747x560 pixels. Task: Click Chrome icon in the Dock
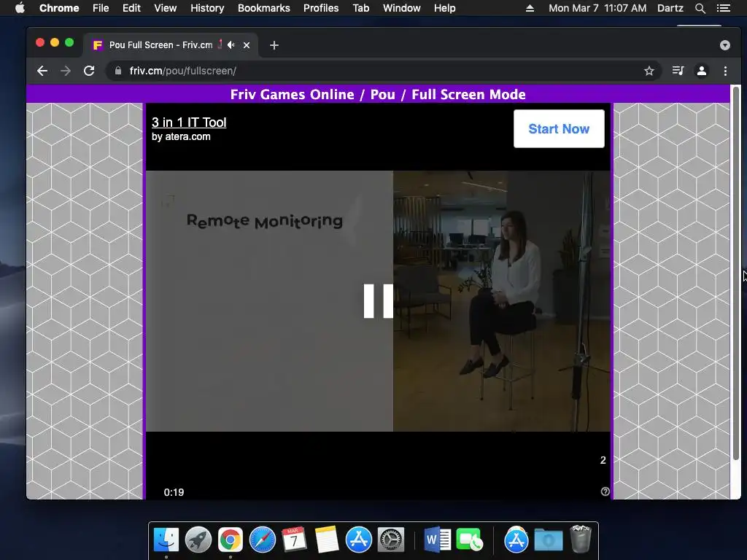tap(230, 540)
